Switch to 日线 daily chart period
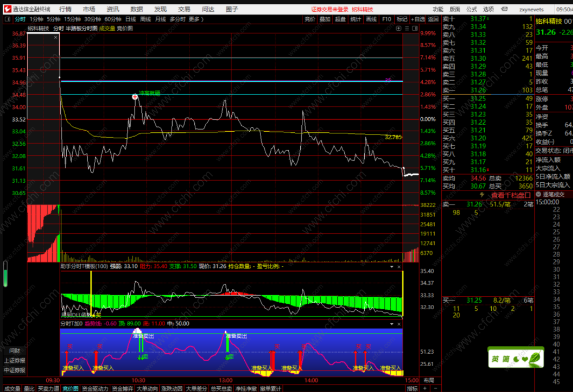This screenshot has width=573, height=392. [130, 19]
